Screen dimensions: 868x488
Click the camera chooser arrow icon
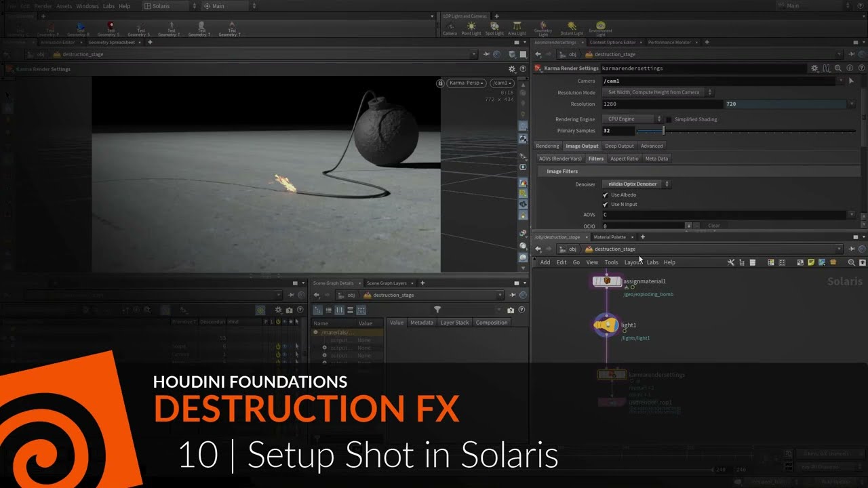[x=851, y=81]
